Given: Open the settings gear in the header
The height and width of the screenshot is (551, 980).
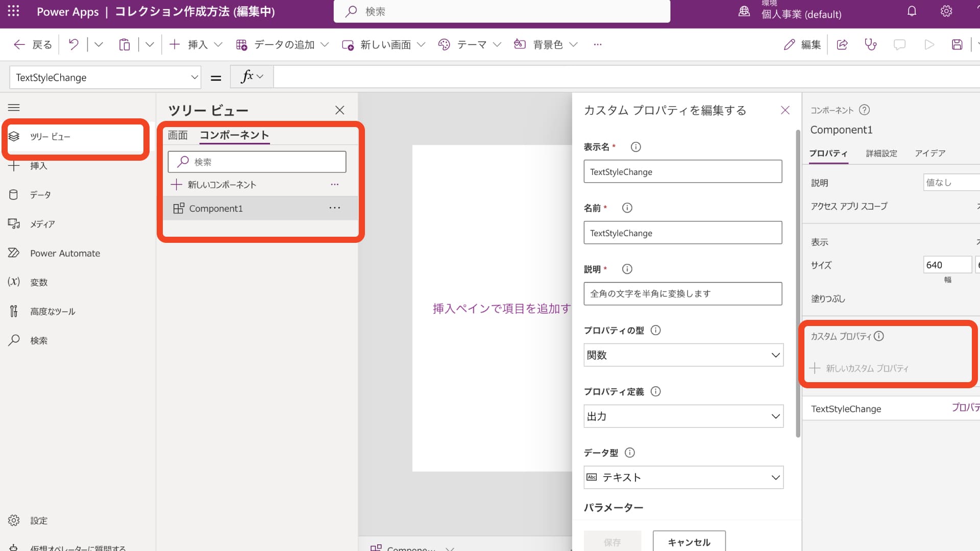Looking at the screenshot, I should coord(946,11).
